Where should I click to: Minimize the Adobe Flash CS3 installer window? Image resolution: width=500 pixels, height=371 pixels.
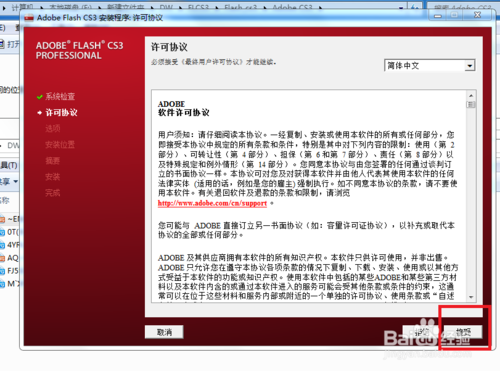tap(438, 15)
